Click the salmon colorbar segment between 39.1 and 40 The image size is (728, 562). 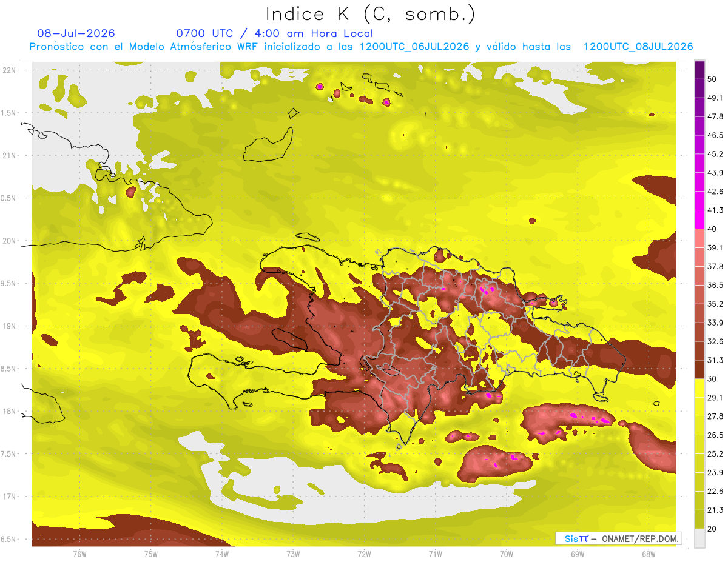tap(699, 238)
